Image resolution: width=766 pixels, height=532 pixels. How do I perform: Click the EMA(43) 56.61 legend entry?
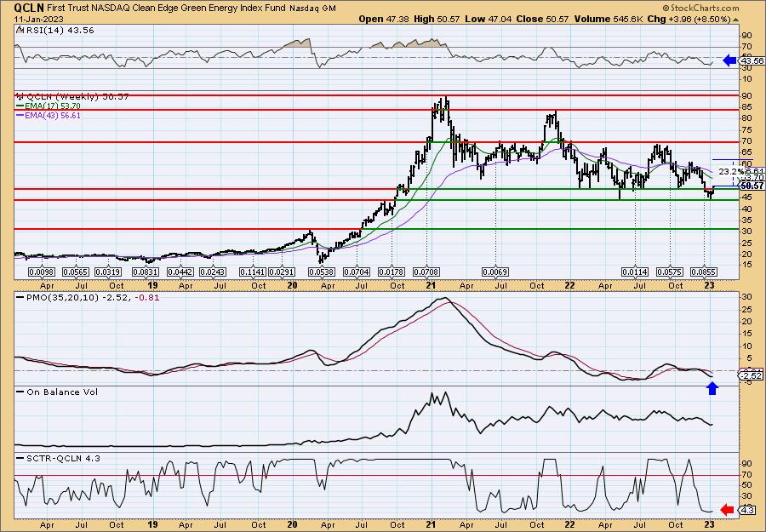[49, 116]
